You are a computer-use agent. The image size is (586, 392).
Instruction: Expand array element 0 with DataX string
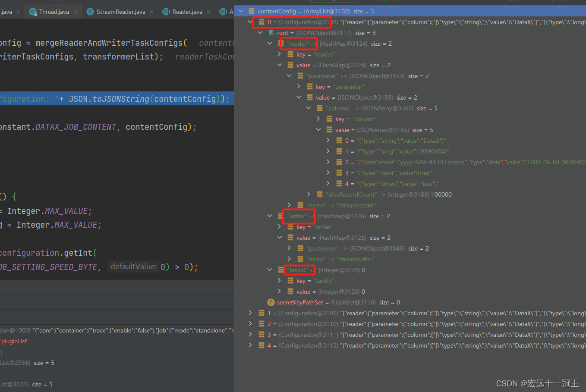328,141
